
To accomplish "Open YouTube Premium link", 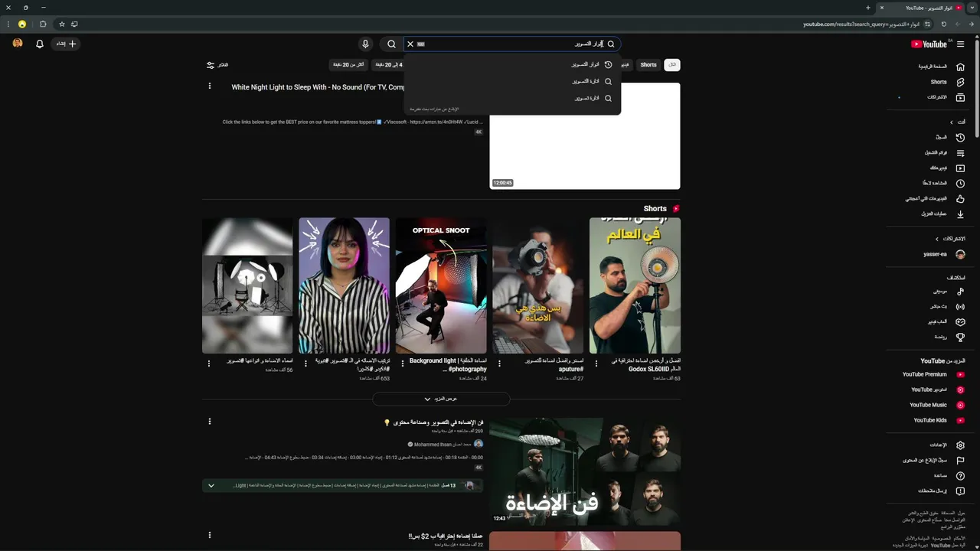I will (x=933, y=374).
